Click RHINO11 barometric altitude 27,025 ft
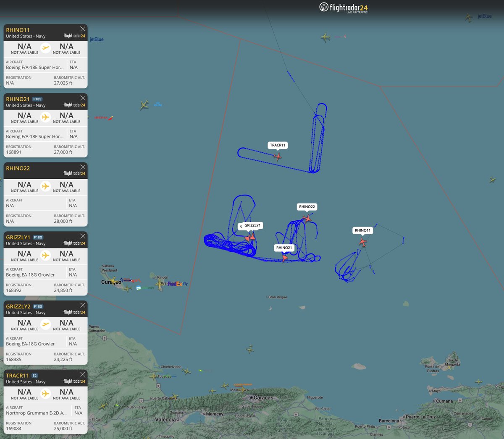The image size is (504, 439). click(63, 83)
